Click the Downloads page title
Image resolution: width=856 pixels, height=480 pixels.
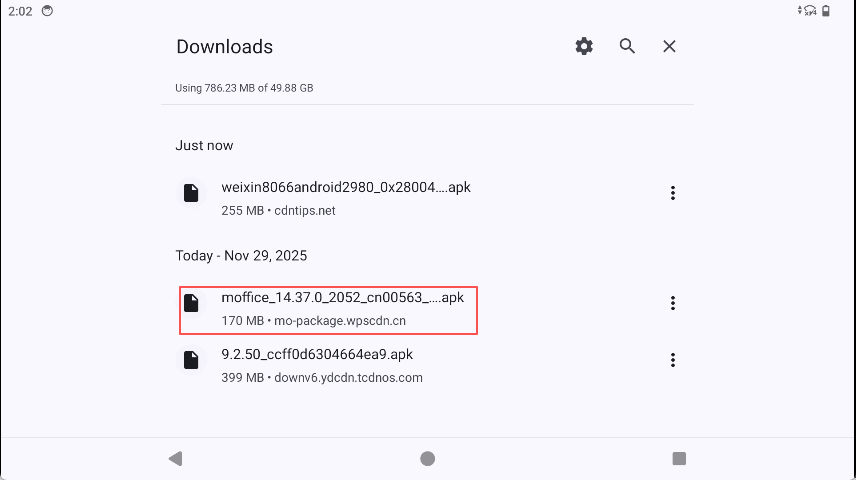point(224,47)
